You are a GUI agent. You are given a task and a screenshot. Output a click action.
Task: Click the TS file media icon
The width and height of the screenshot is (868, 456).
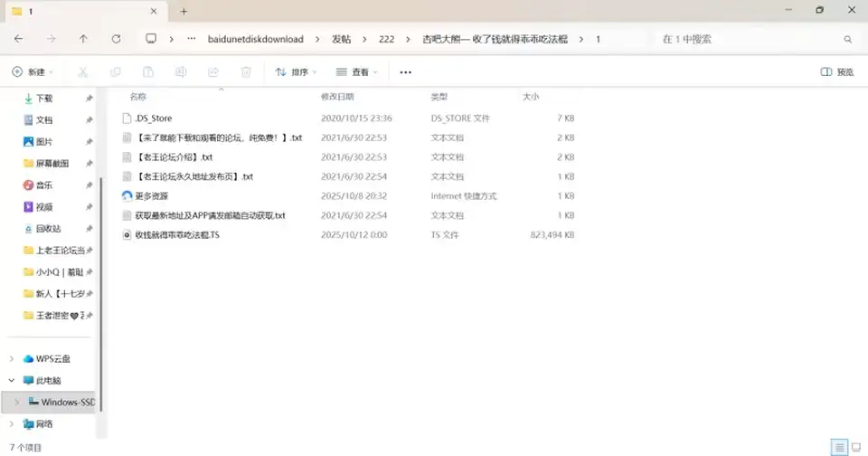point(127,235)
